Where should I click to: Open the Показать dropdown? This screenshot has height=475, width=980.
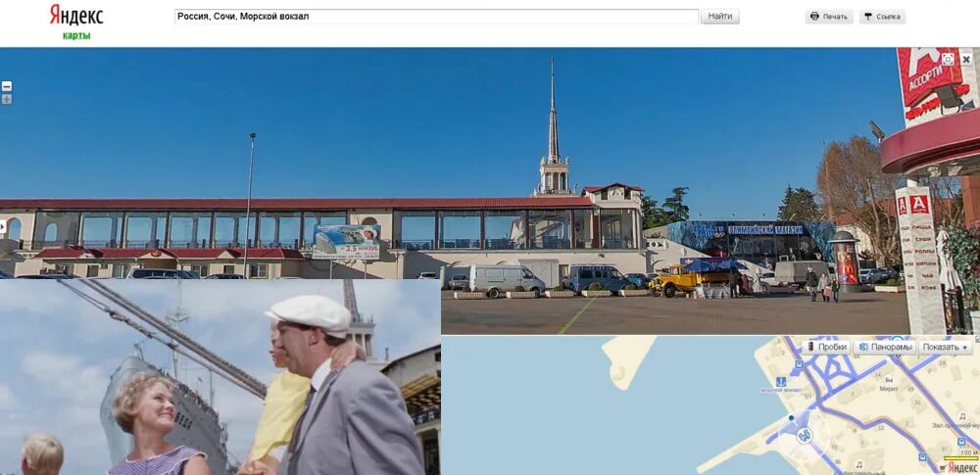coord(945,347)
